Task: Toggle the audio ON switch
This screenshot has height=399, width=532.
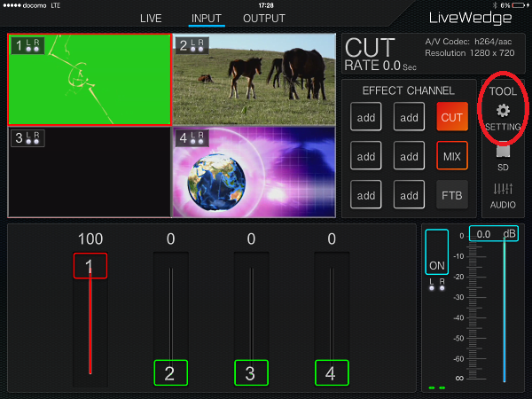Action: (436, 252)
